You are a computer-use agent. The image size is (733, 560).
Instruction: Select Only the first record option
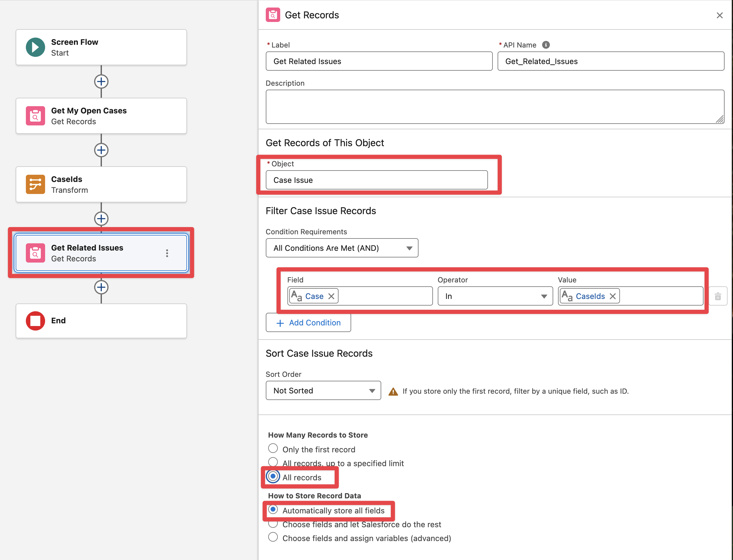273,448
